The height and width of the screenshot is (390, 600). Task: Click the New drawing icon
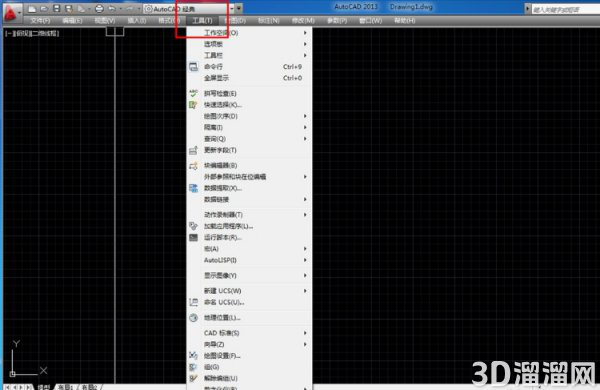coord(32,8)
